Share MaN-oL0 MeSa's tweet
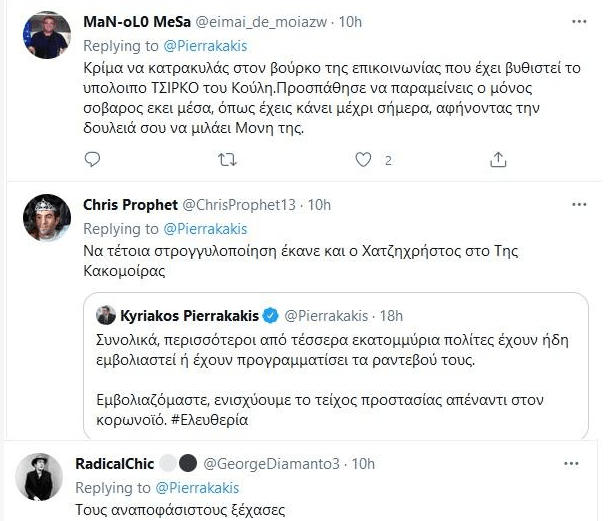 click(498, 159)
